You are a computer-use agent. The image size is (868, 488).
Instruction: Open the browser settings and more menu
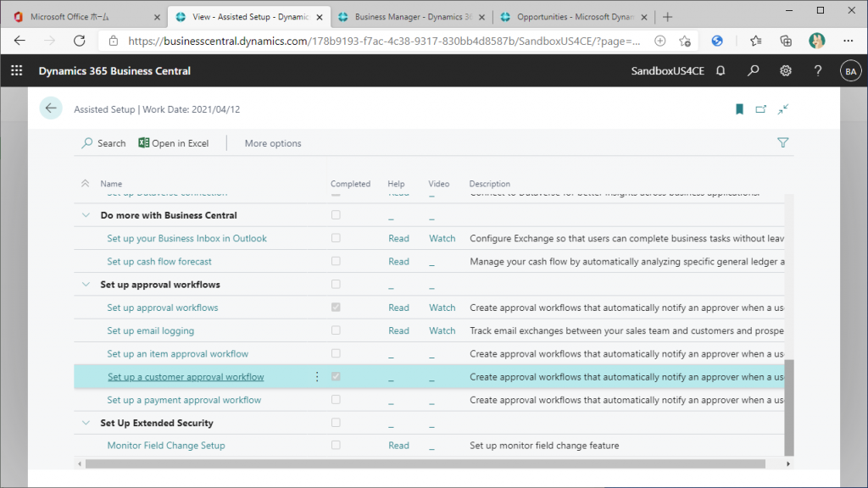(x=848, y=41)
